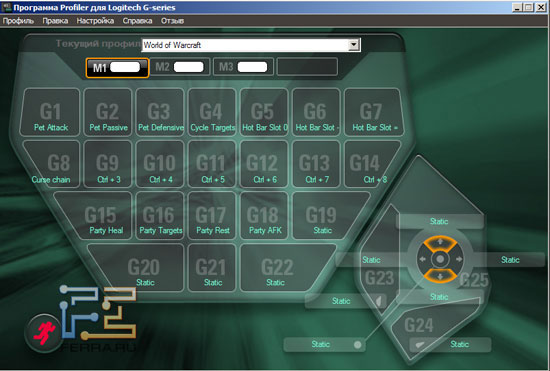Minimize the Profiler window
Viewport: 550px width, 371px height.
(517, 7)
